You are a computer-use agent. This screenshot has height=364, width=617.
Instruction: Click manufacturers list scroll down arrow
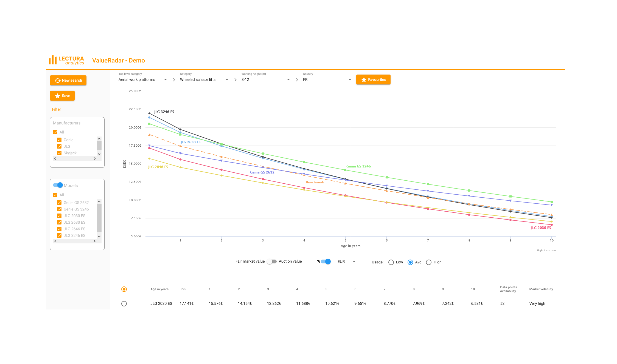99,154
